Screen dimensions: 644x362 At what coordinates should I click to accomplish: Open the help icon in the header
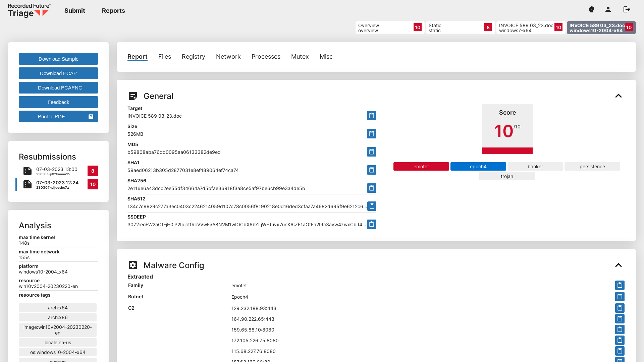point(591,9)
